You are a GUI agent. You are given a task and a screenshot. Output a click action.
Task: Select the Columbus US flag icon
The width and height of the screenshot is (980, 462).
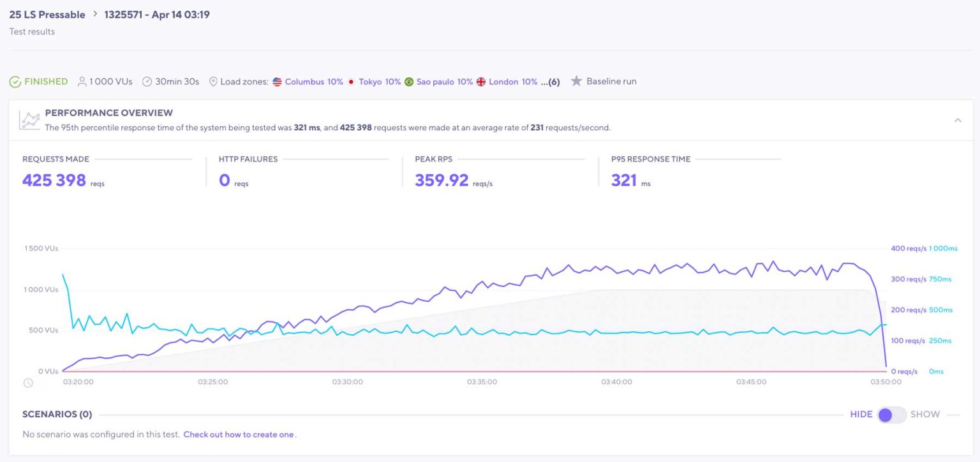click(276, 81)
